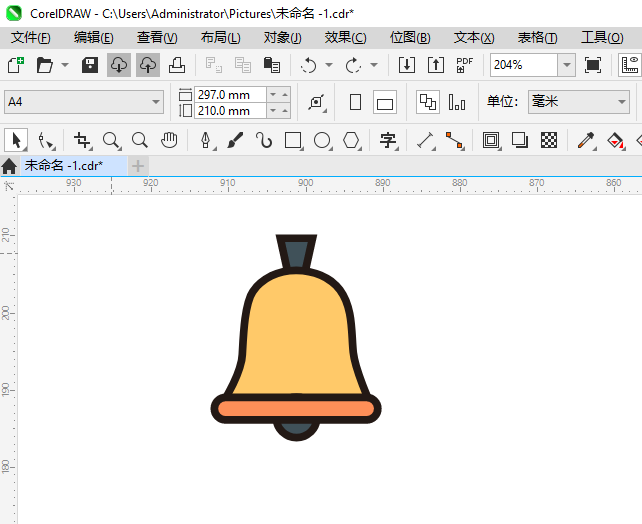Click the all pages layout icon
Image resolution: width=642 pixels, height=524 pixels.
pyautogui.click(x=428, y=102)
